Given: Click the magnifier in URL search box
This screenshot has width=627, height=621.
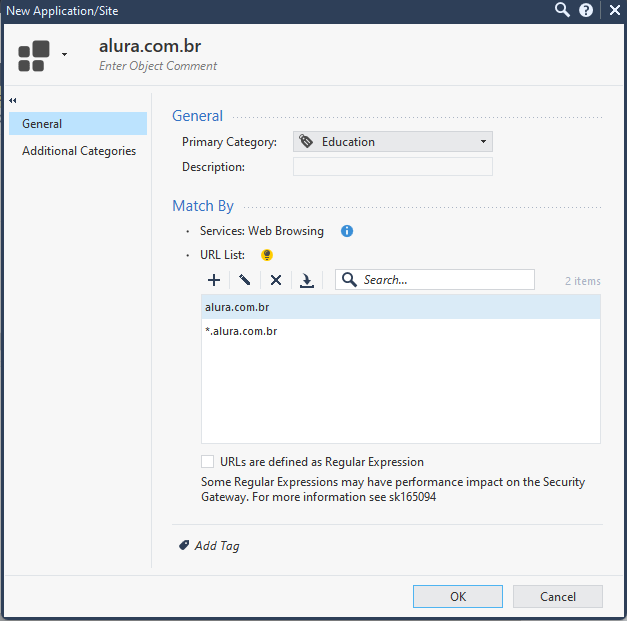Looking at the screenshot, I should 349,280.
